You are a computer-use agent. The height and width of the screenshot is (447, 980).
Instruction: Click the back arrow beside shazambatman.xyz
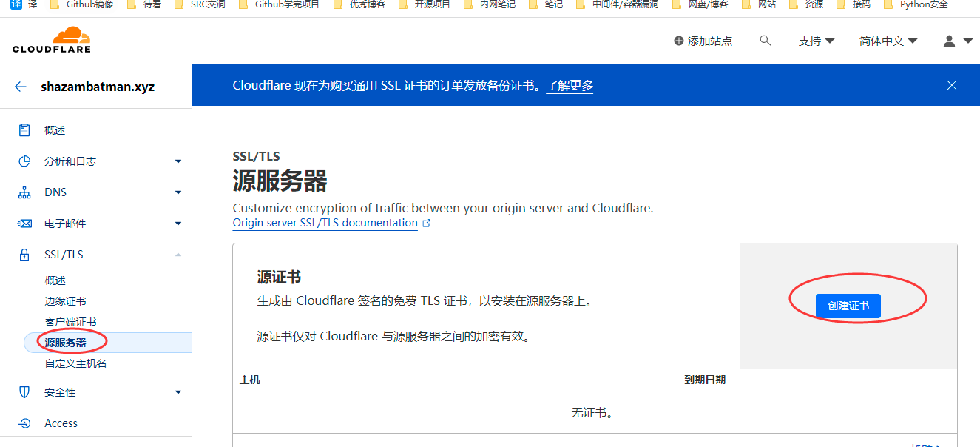tap(21, 87)
